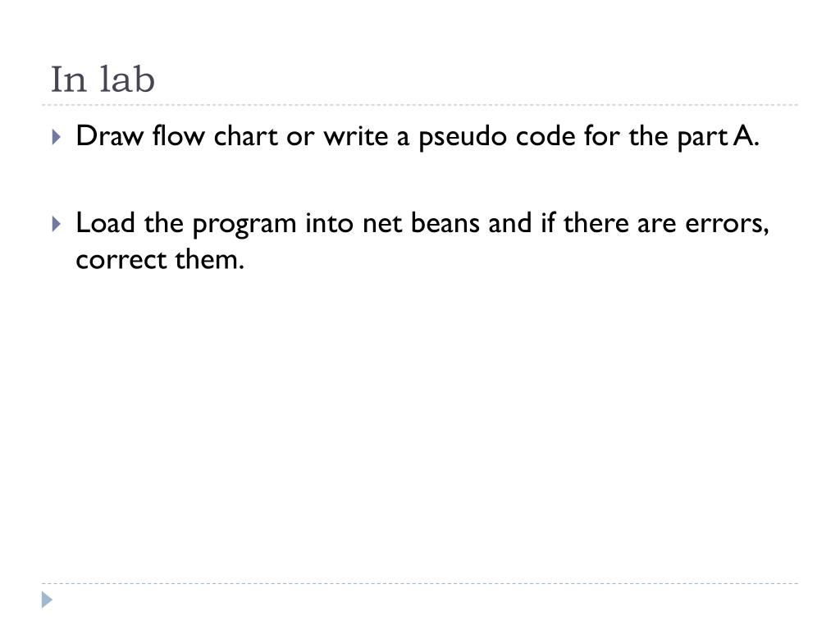Click the word 'lab' in the heading
840x630 pixels.
pyautogui.click(x=127, y=80)
